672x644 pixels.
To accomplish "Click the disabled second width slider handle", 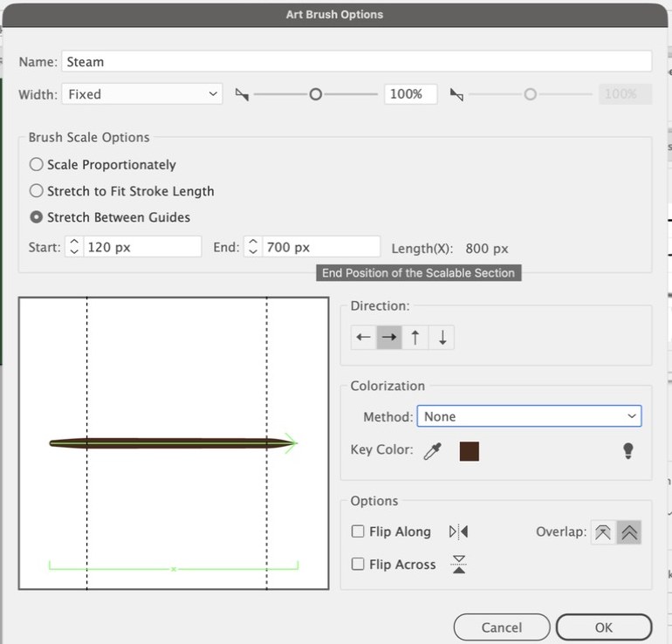I will (x=530, y=94).
